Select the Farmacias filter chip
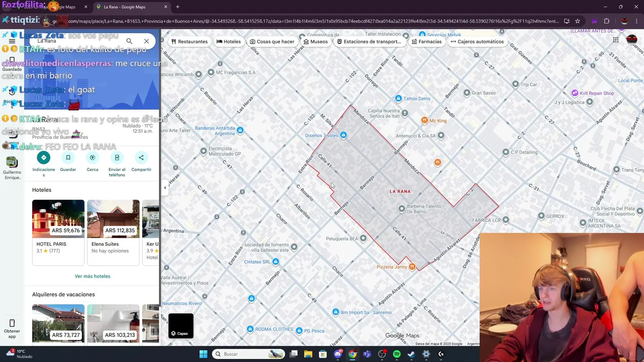This screenshot has height=362, width=644. (426, 42)
